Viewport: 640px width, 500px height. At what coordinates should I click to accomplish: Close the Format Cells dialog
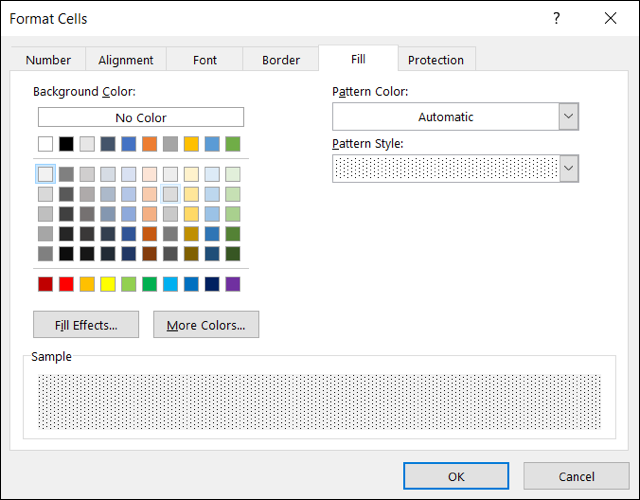[610, 18]
